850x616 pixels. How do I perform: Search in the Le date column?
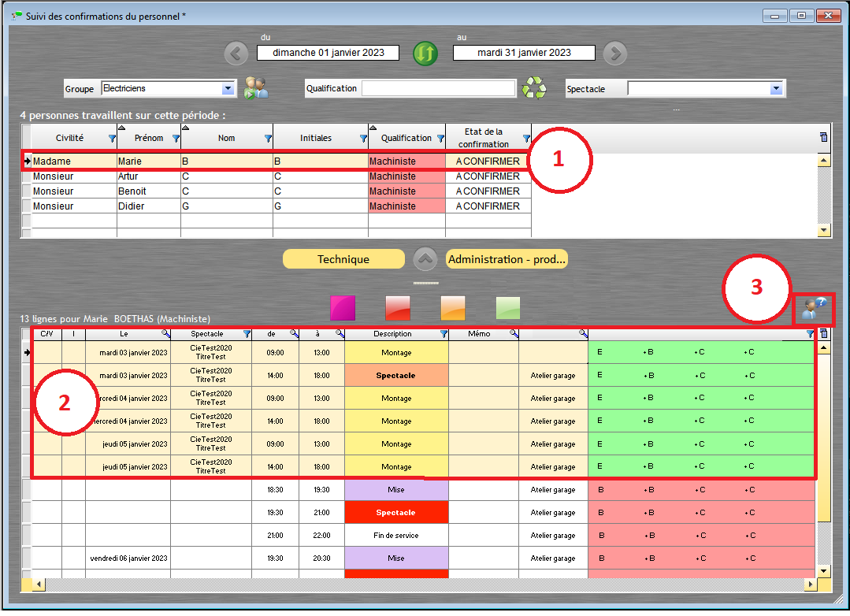pyautogui.click(x=166, y=334)
